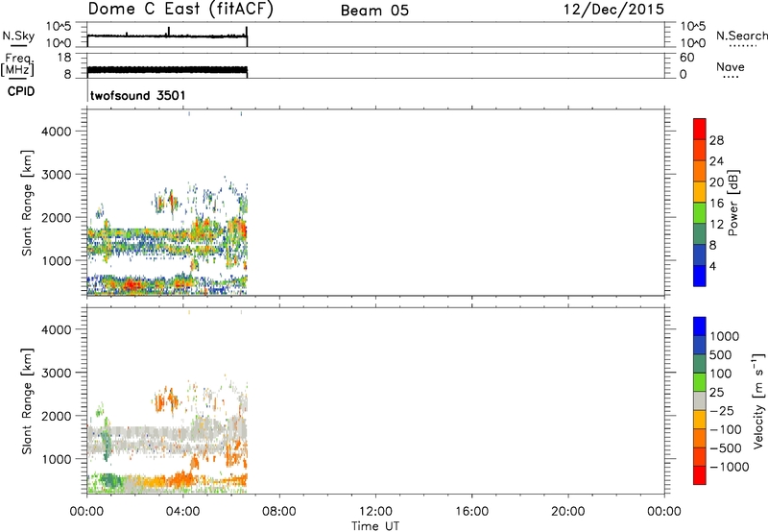Click the N.Sky noise trace line
This screenshot has width=768, height=532.
click(167, 36)
